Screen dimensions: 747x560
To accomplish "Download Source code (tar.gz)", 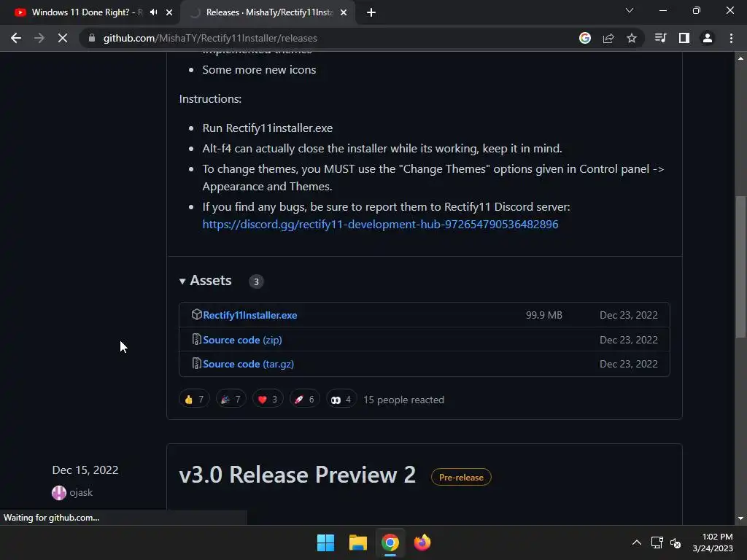I will pyautogui.click(x=248, y=364).
